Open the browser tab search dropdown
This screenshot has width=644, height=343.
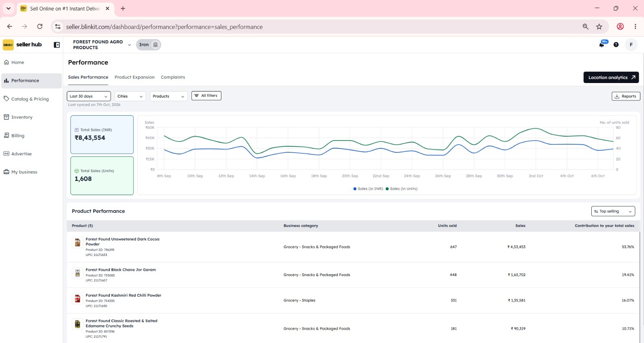pyautogui.click(x=8, y=8)
